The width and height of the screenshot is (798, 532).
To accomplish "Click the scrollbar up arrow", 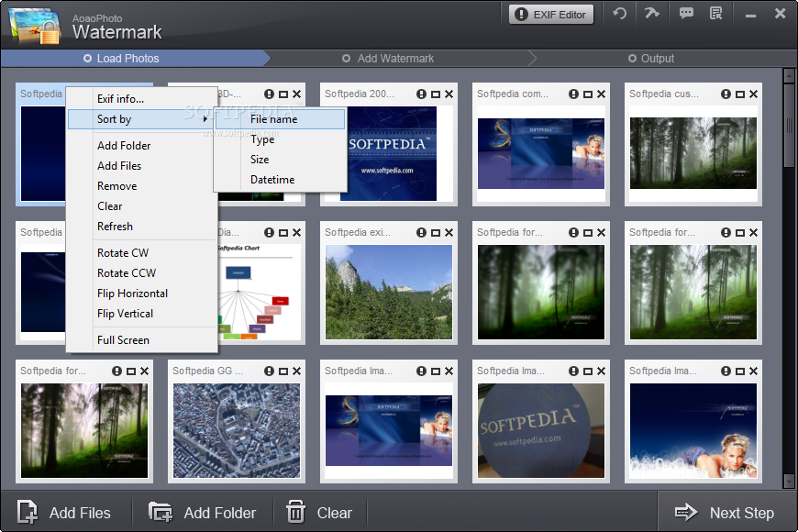I will point(789,76).
